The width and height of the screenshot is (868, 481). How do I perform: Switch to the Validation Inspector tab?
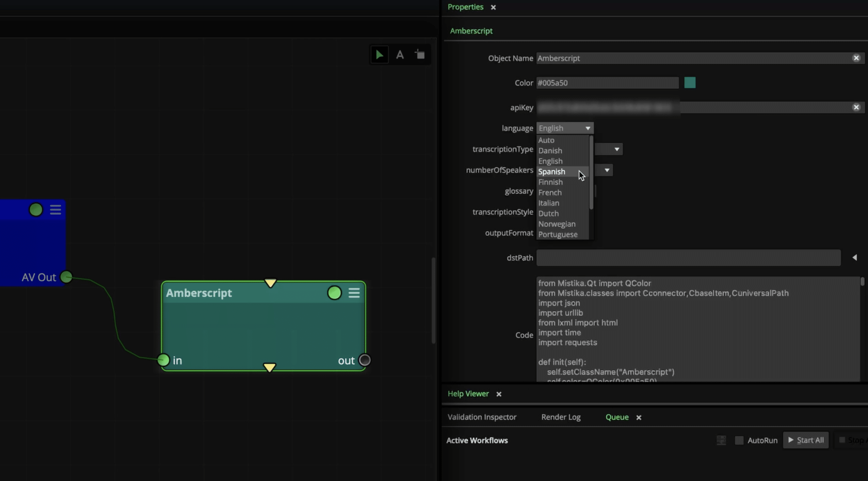pos(482,417)
